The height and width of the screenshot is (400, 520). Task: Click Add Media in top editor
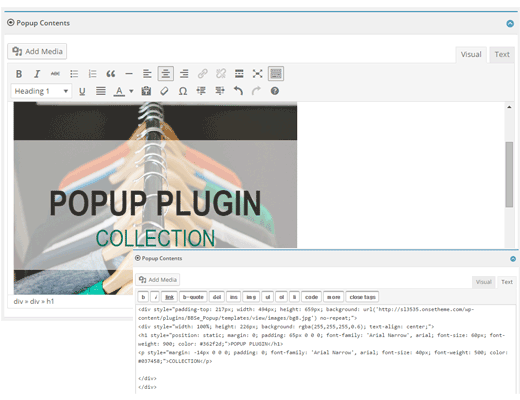[x=37, y=51]
